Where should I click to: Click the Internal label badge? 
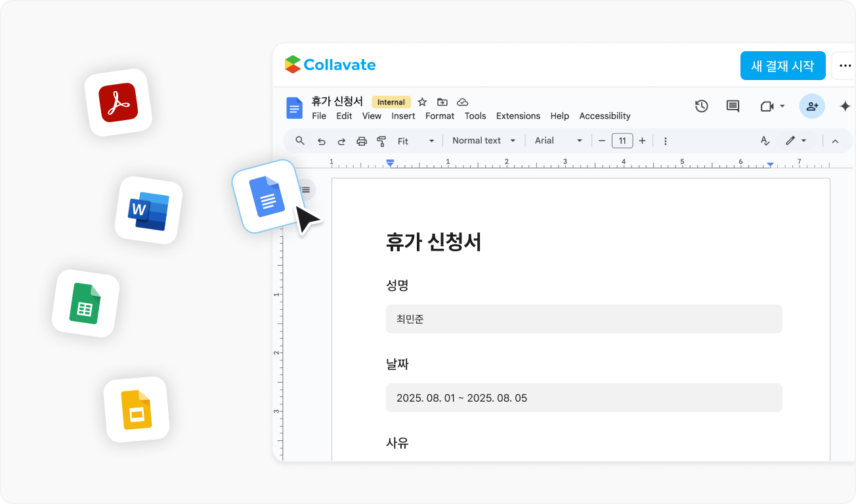391,102
